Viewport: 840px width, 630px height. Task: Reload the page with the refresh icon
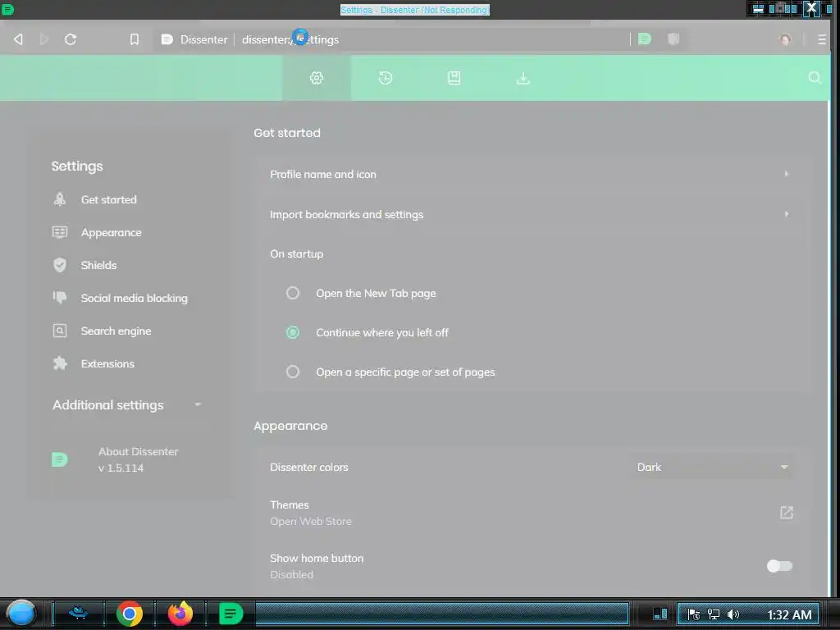(71, 39)
